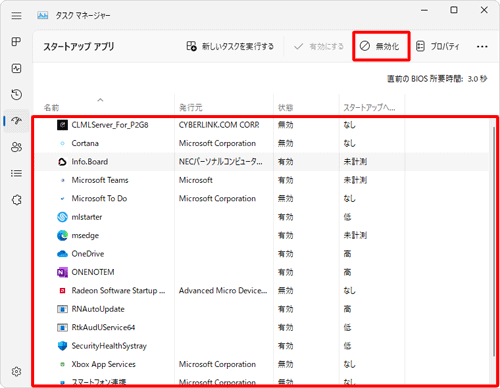Click the 無効化 button
Viewport: 500px width, 388px height.
379,46
